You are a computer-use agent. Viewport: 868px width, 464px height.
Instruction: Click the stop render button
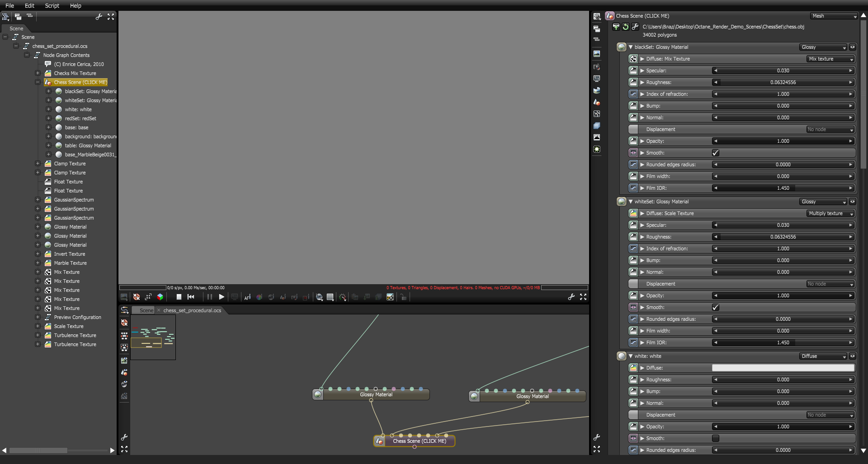(179, 297)
